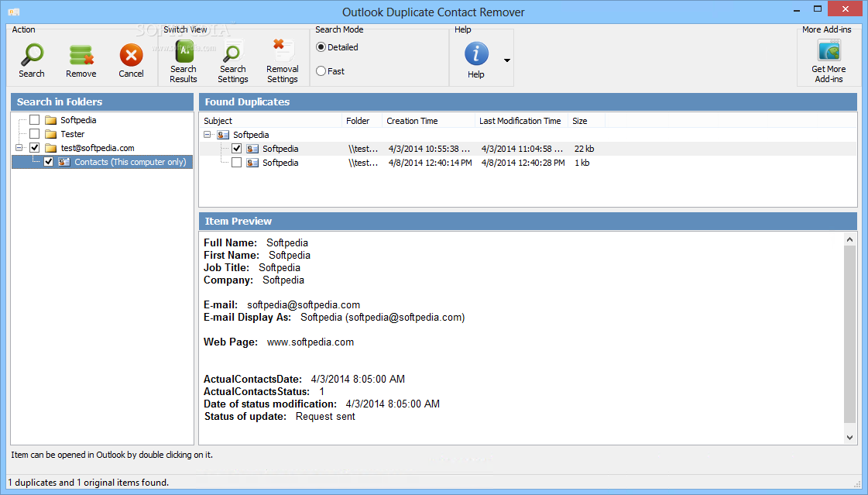This screenshot has height=495, width=868.
Task: Click the Remove icon in Action group
Action: tap(81, 55)
